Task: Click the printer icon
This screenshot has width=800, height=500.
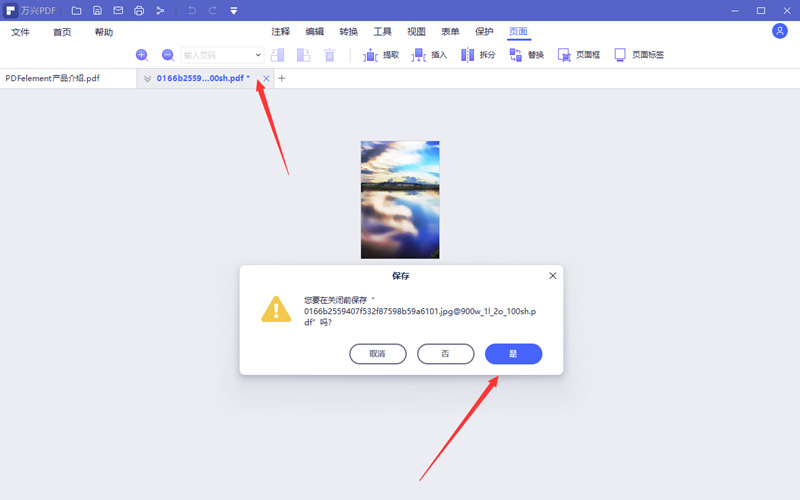Action: coord(139,11)
